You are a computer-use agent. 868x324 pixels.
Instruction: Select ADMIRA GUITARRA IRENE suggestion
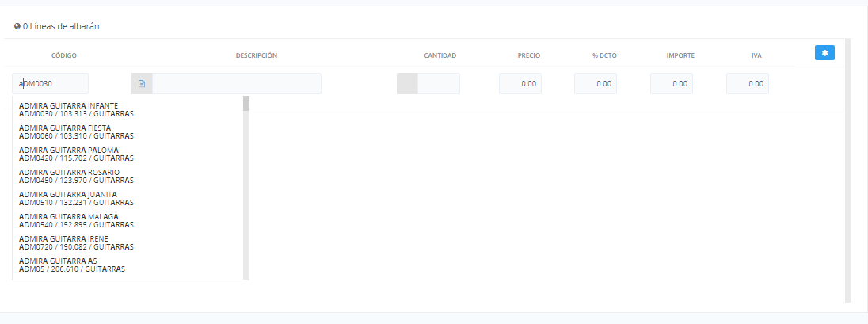128,242
